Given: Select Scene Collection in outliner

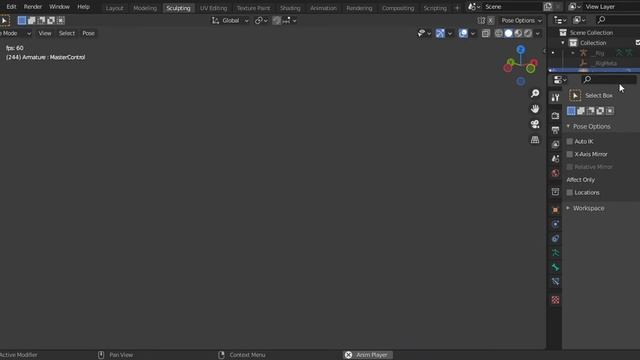Looking at the screenshot, I should [591, 33].
